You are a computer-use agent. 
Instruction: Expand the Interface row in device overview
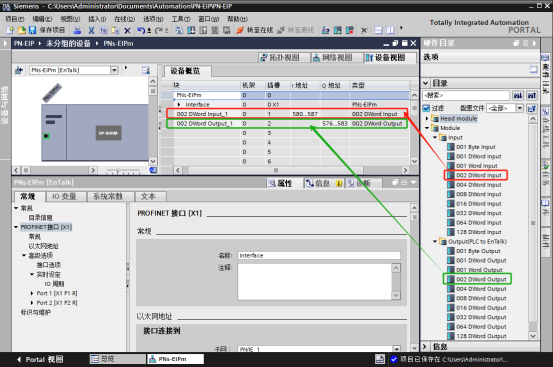tap(179, 105)
